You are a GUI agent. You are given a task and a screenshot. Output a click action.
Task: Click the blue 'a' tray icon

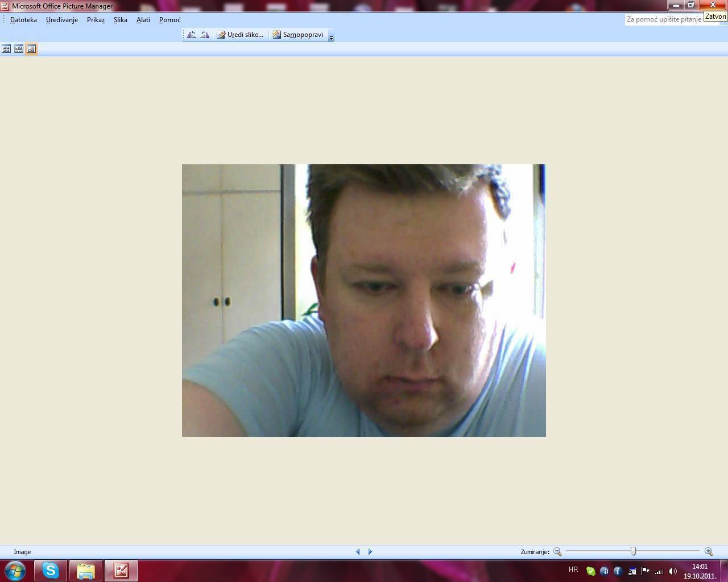point(605,571)
